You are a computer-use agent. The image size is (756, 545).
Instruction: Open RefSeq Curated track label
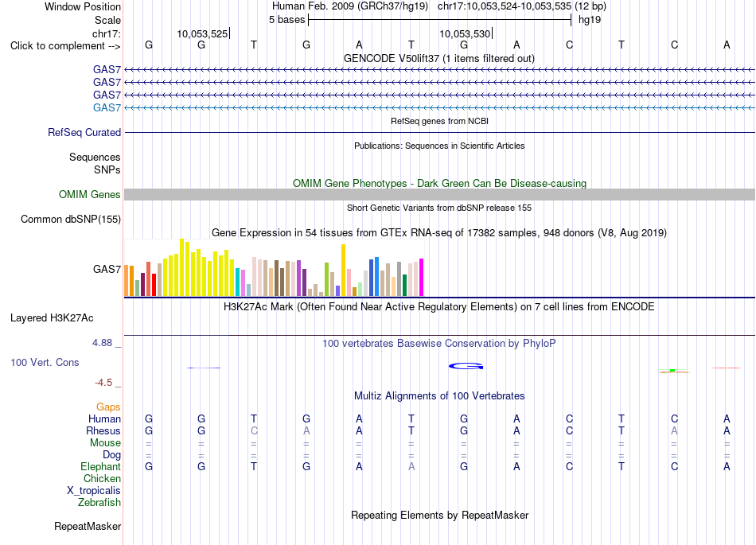84,132
